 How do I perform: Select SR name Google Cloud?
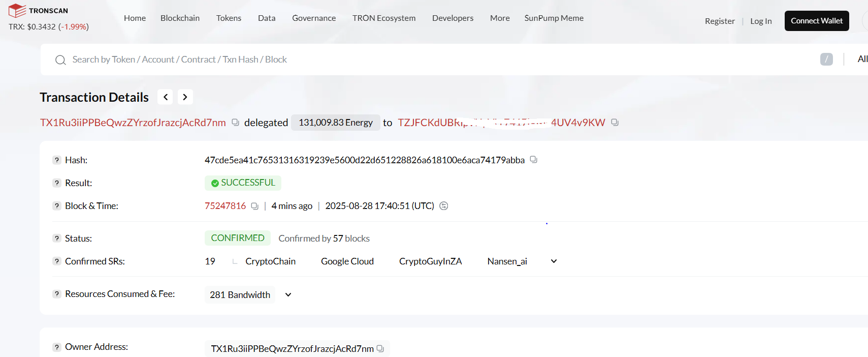[347, 261]
